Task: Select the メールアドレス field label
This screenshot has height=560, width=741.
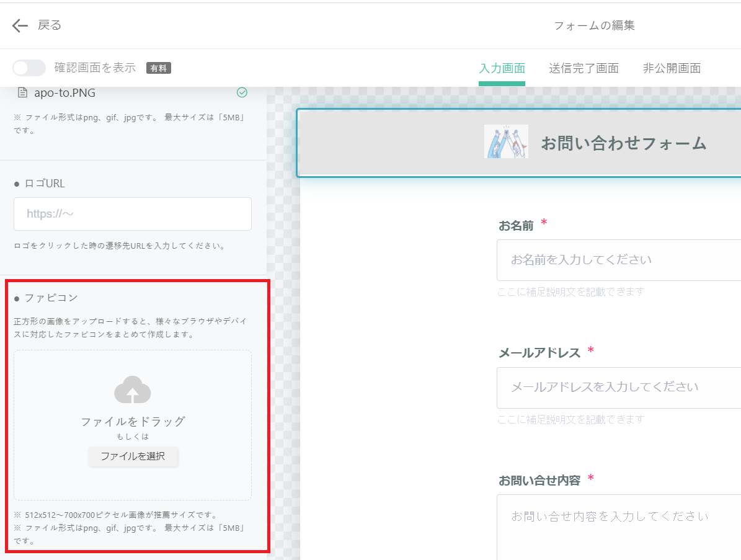Action: [539, 353]
